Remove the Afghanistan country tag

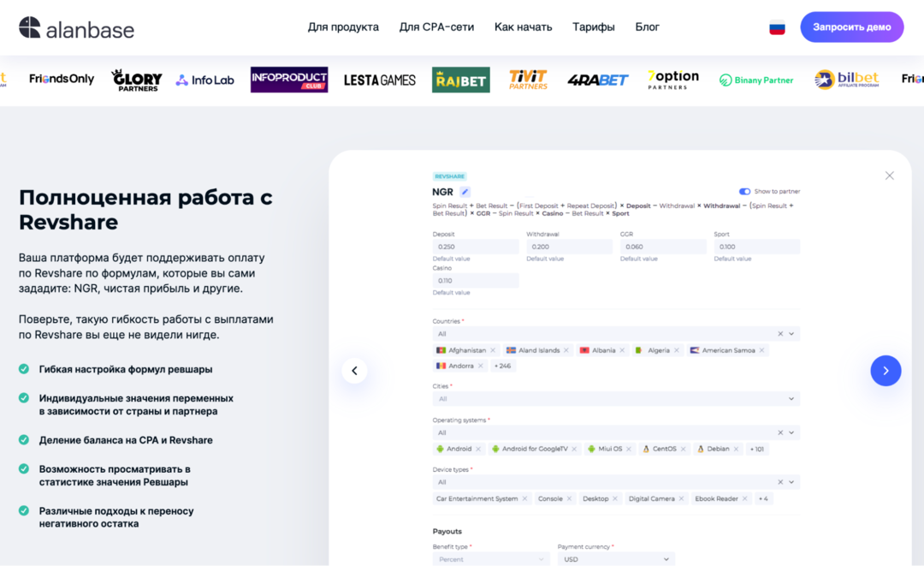click(490, 349)
